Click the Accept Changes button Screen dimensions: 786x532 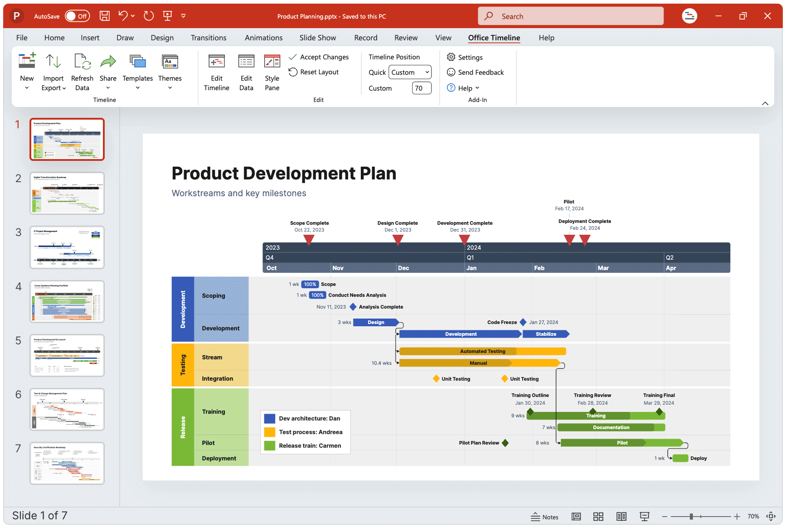[319, 57]
